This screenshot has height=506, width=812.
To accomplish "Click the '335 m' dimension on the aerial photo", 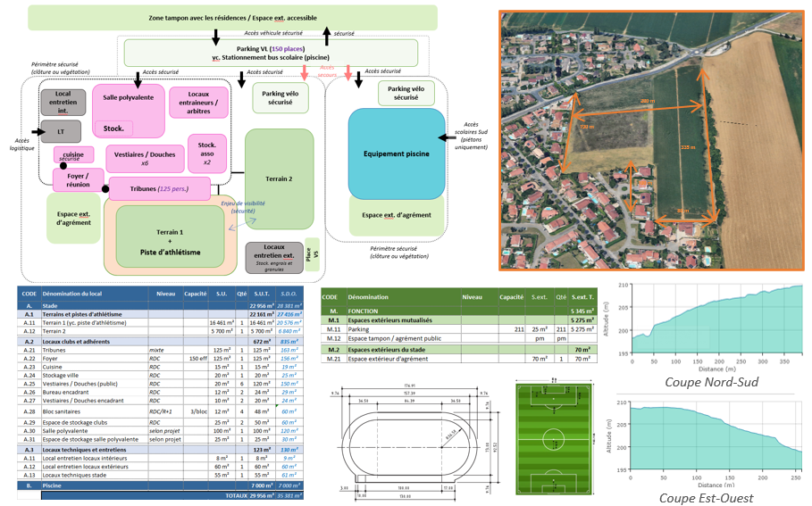I will (688, 147).
